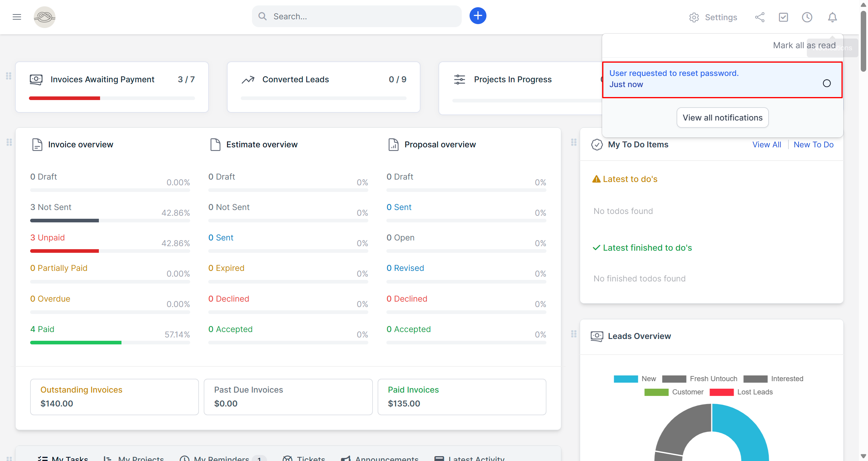The width and height of the screenshot is (868, 461).
Task: Click the Proposal overview document icon
Action: click(x=394, y=144)
